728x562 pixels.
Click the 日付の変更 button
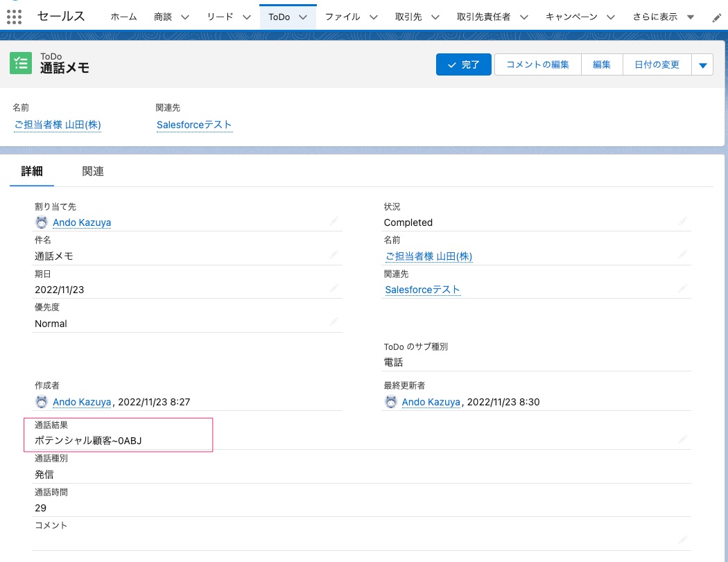click(657, 64)
